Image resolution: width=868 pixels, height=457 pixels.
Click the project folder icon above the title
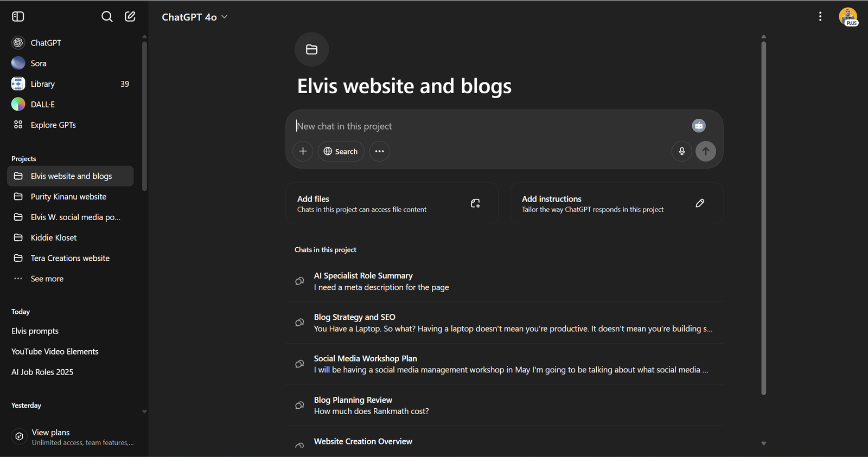[311, 49]
